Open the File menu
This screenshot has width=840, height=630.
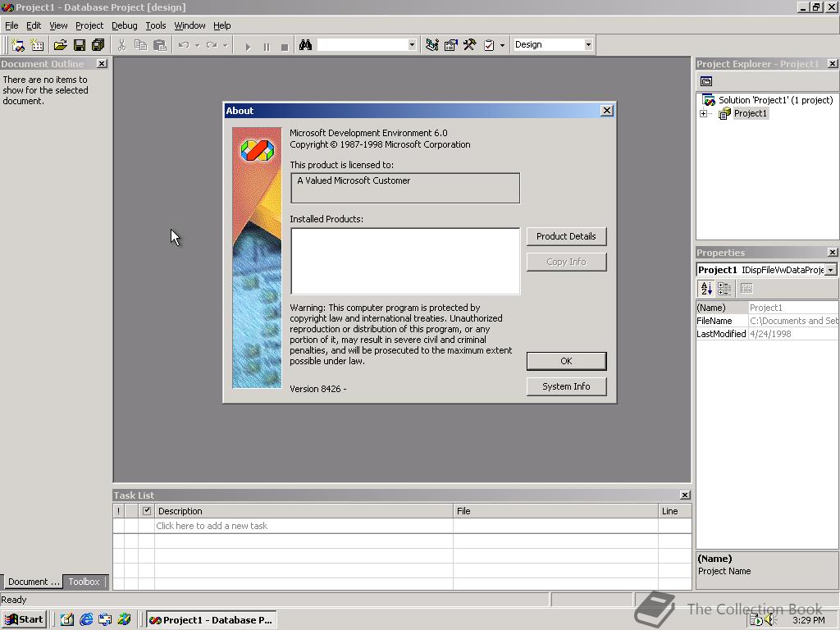11,25
